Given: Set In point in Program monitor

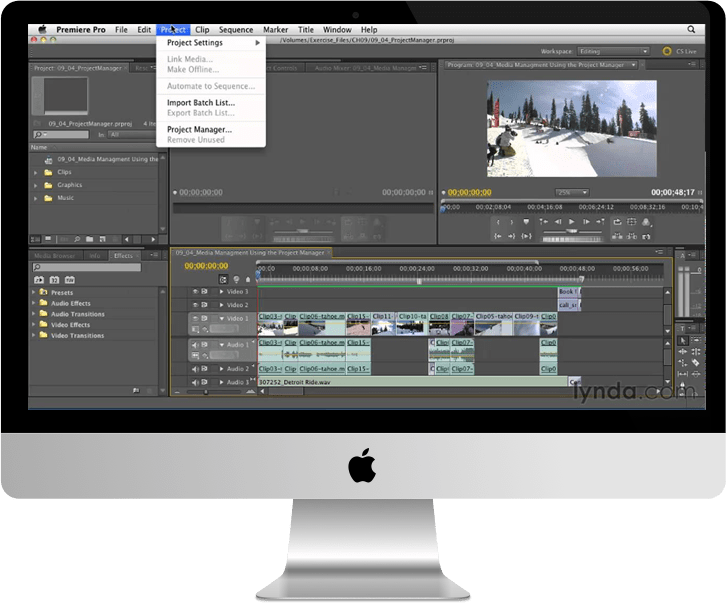Looking at the screenshot, I should (498, 222).
